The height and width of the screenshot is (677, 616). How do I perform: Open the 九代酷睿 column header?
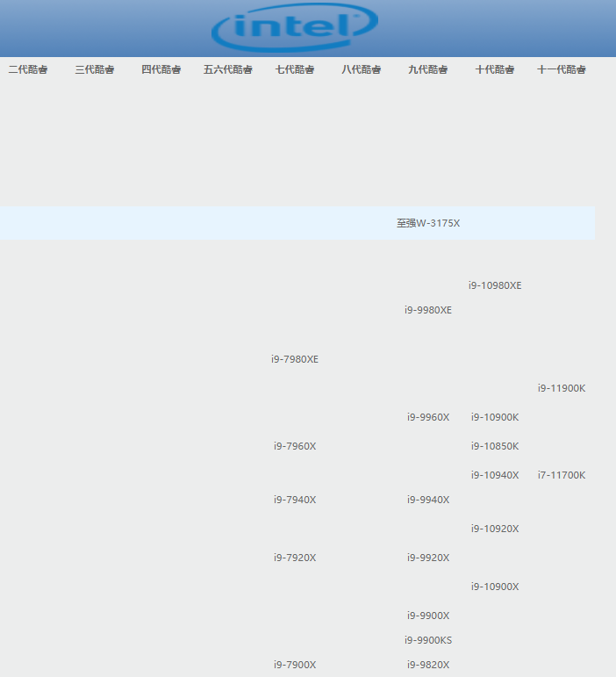point(428,69)
